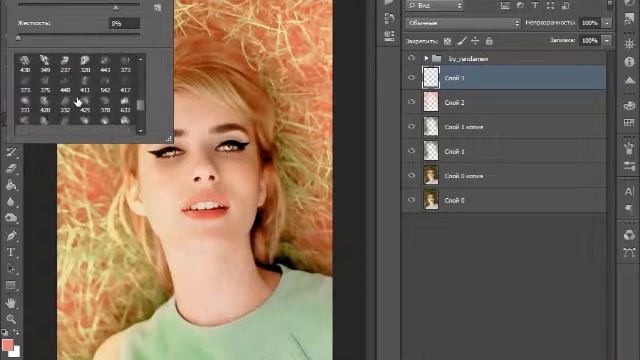
Task: Click the white background color swatch
Action: (16, 353)
